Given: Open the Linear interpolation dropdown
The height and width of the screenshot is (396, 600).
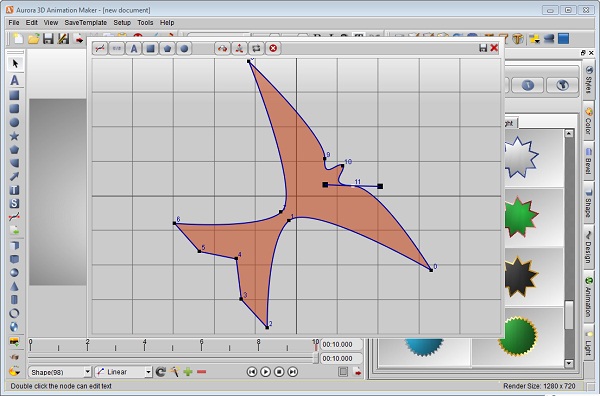Looking at the screenshot, I should (x=124, y=372).
